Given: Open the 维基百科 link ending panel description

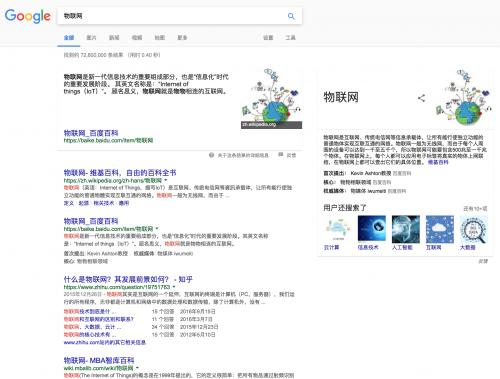Looking at the screenshot, I should (x=438, y=162).
